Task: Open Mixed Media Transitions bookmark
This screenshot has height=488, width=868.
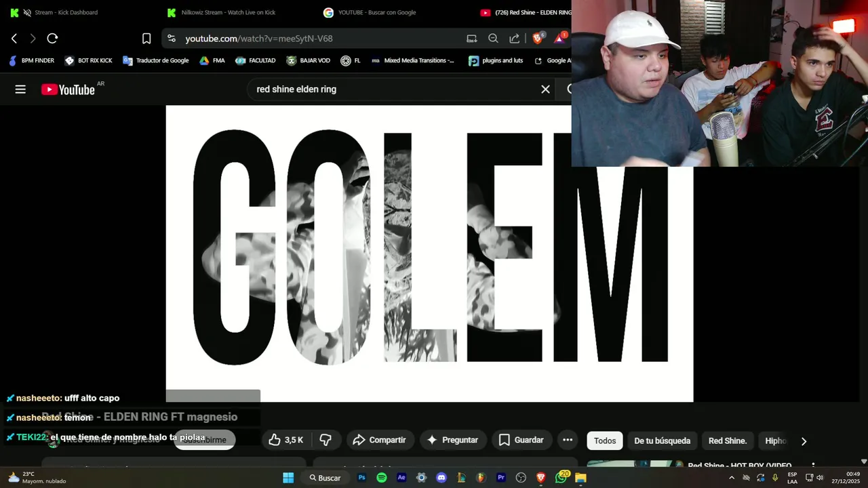Action: 413,60
